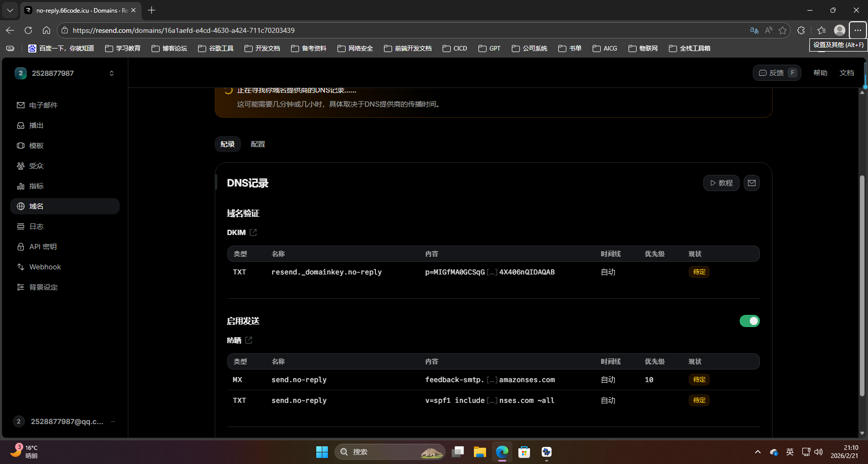Open the 学习教育 bookmark folder
Screen dimensions: 868x464
click(123, 49)
